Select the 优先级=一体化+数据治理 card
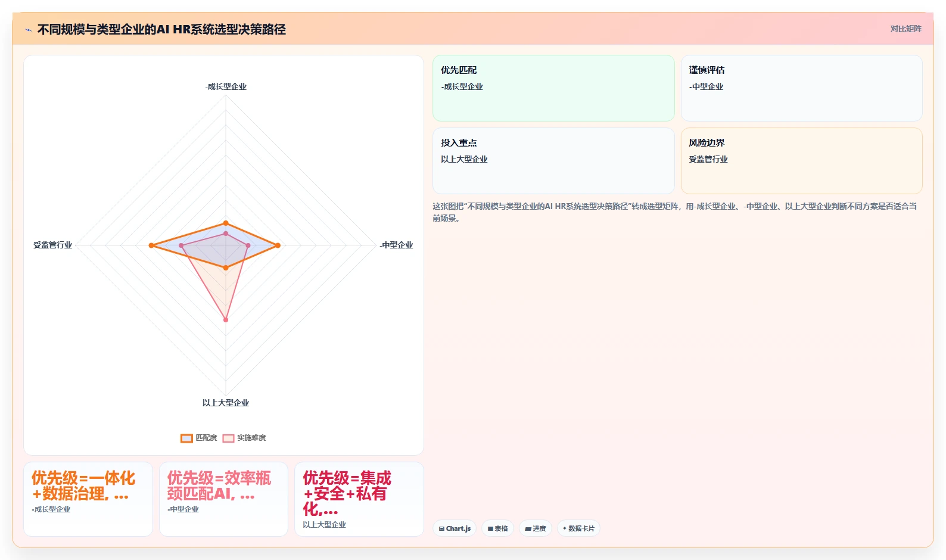 pos(88,499)
